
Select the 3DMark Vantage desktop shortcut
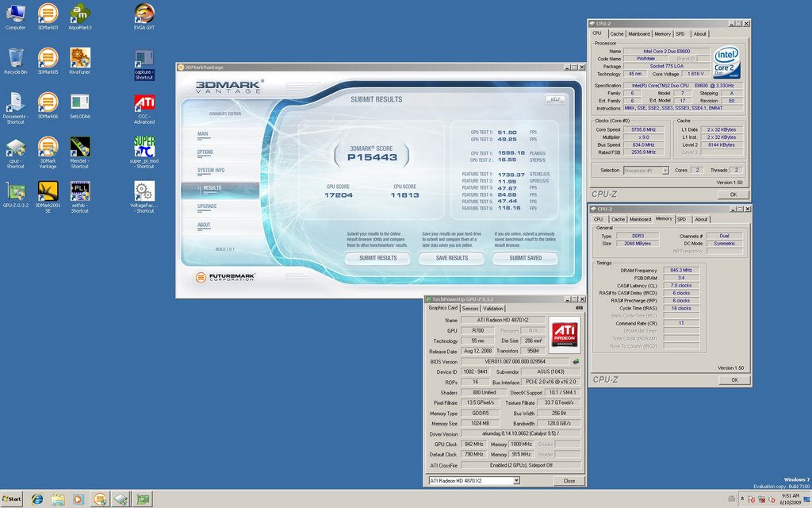tap(48, 153)
